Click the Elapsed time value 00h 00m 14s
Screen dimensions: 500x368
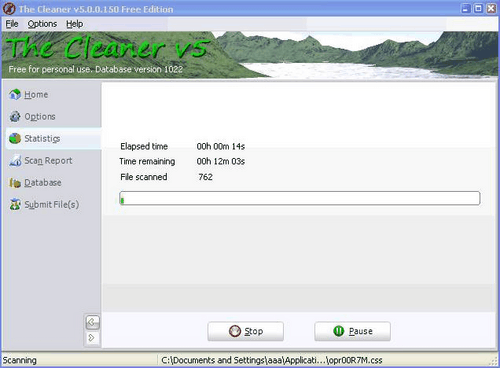[221, 146]
